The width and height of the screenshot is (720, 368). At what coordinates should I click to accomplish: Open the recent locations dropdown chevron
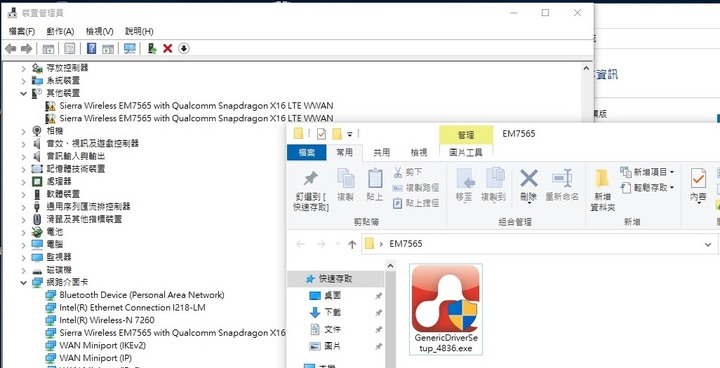[338, 244]
